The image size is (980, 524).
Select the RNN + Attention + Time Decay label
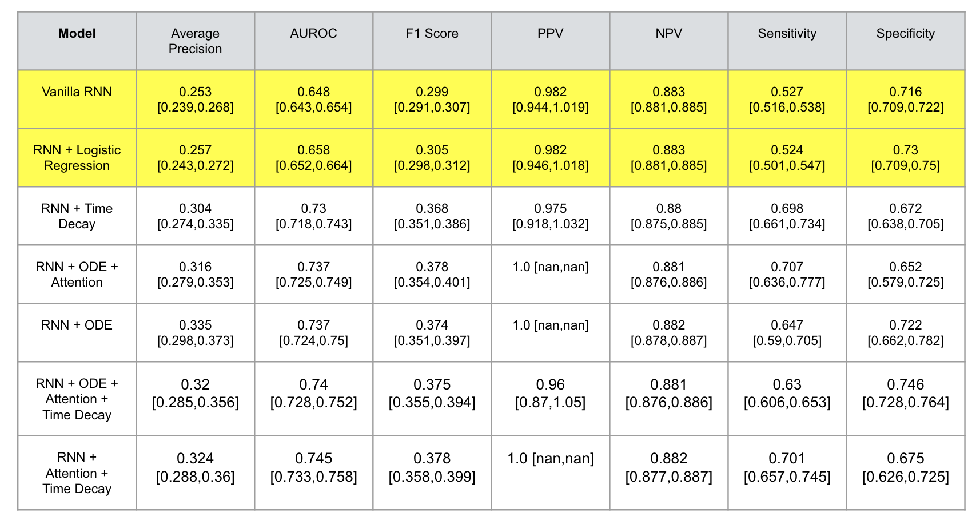(x=77, y=473)
